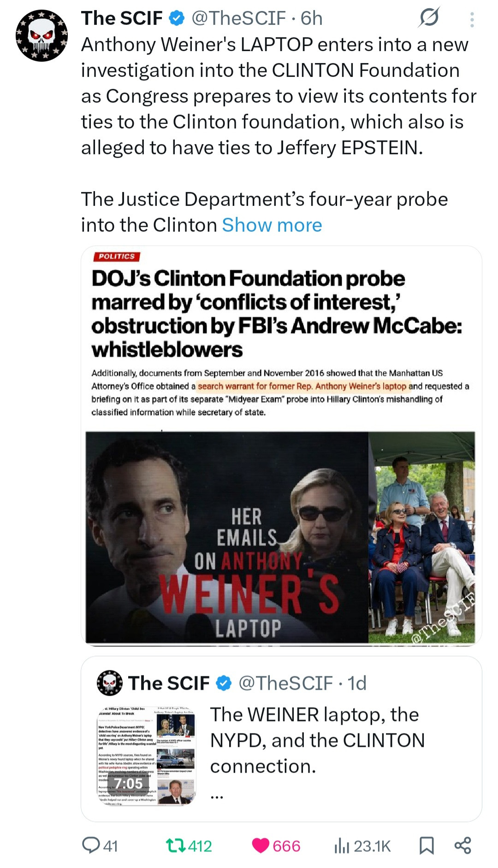The height and width of the screenshot is (868, 498).
Task: Unlike the post with the heart icon
Action: point(261,845)
